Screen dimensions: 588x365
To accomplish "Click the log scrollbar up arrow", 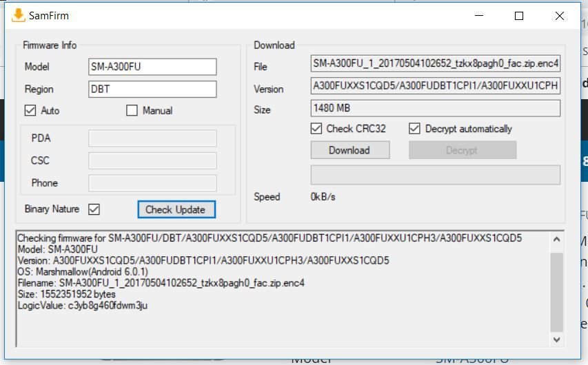I will pyautogui.click(x=557, y=239).
